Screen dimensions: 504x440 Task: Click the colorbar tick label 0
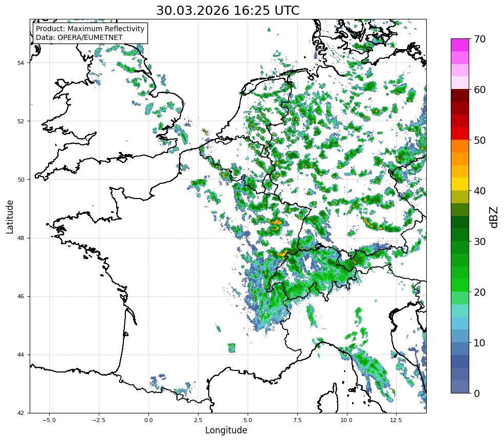477,393
